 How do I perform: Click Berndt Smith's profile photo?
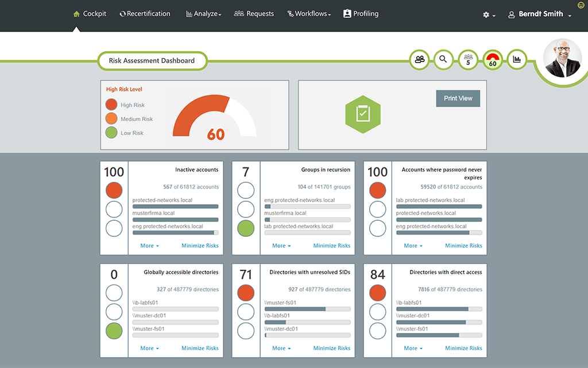coord(562,58)
